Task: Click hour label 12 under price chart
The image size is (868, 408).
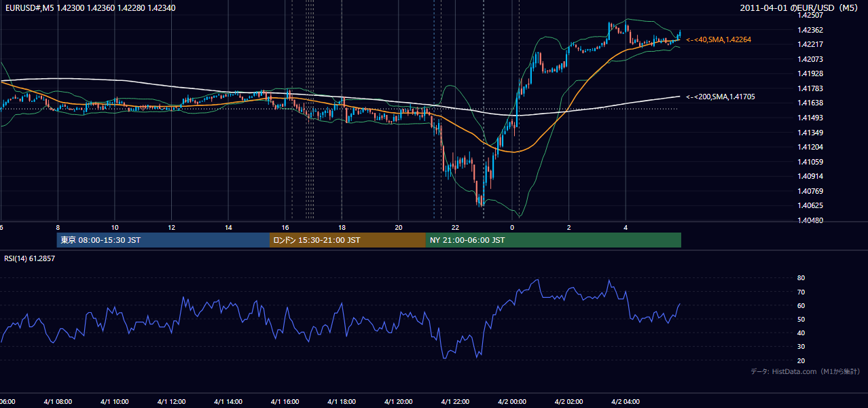Action: (x=172, y=228)
